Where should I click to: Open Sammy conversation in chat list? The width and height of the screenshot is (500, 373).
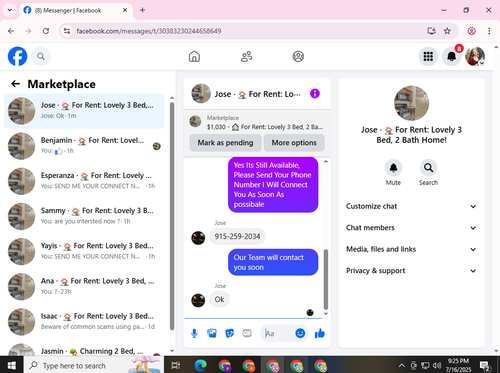tap(84, 216)
